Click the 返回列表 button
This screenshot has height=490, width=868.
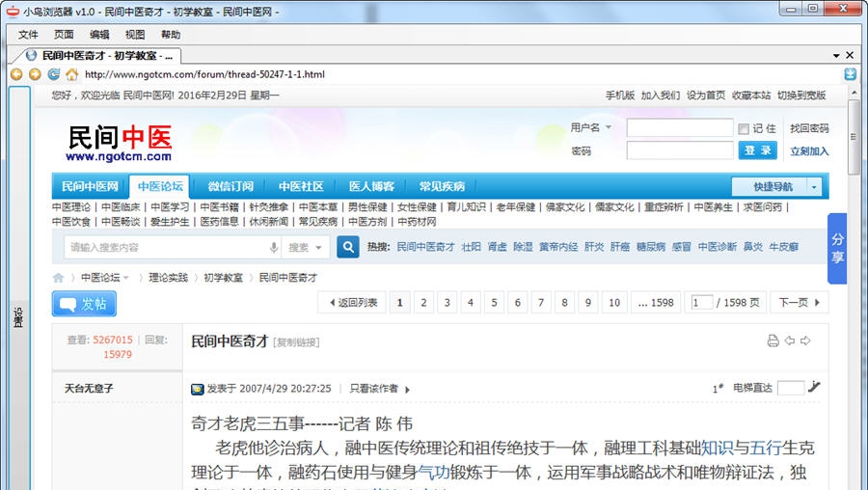(353, 302)
